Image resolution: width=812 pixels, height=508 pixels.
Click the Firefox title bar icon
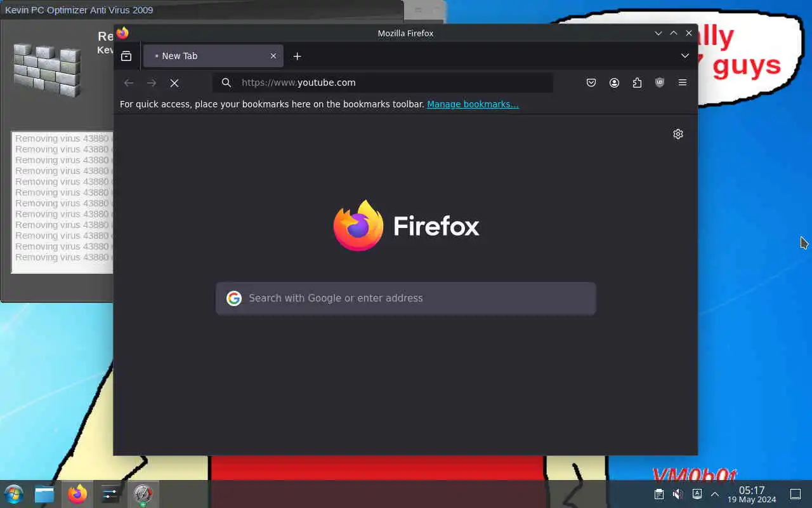tap(122, 33)
